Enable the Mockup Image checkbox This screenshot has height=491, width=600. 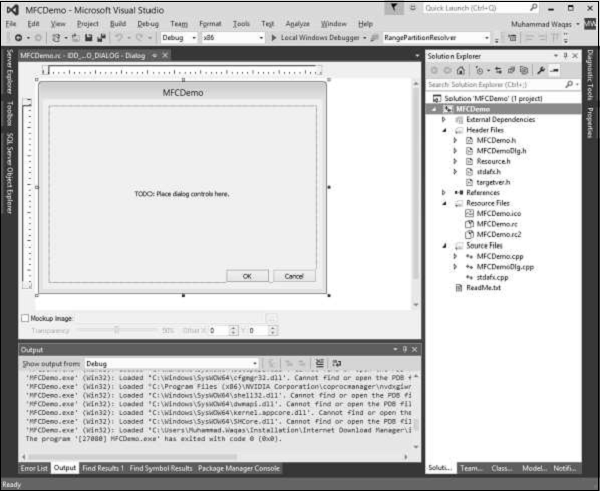[24, 318]
